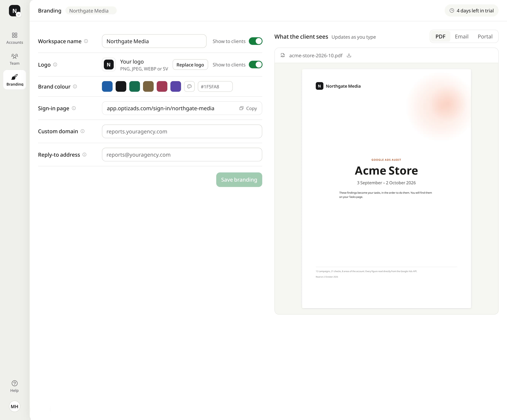Click the Sign-in page info icon
507x420 pixels.
74,108
